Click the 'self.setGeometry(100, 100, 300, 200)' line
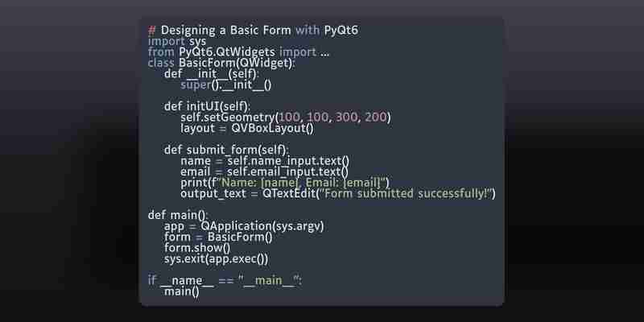Image resolution: width=644 pixels, height=322 pixels. [x=286, y=118]
